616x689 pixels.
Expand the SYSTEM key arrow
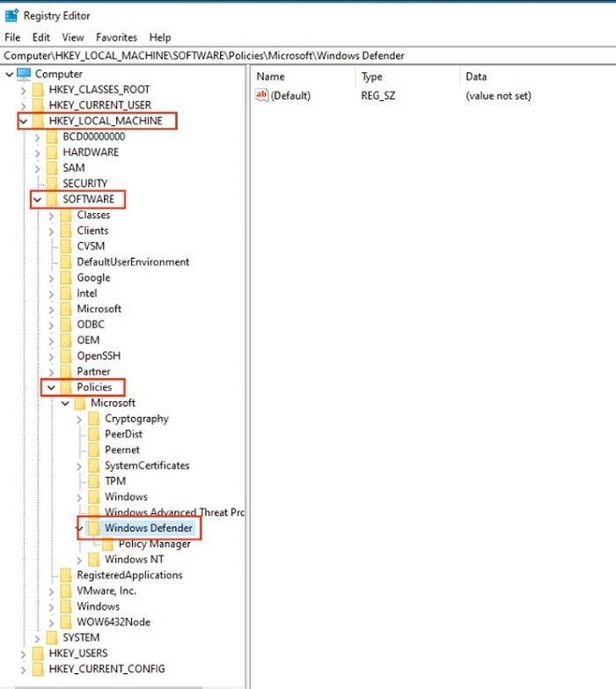pyautogui.click(x=37, y=637)
